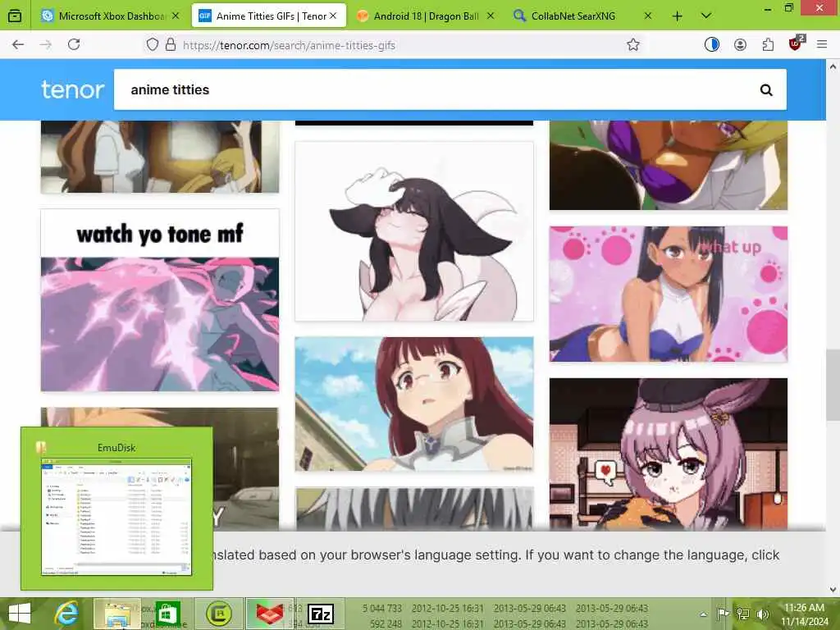Open the dark reader extension icon
The width and height of the screenshot is (840, 630).
pos(711,44)
